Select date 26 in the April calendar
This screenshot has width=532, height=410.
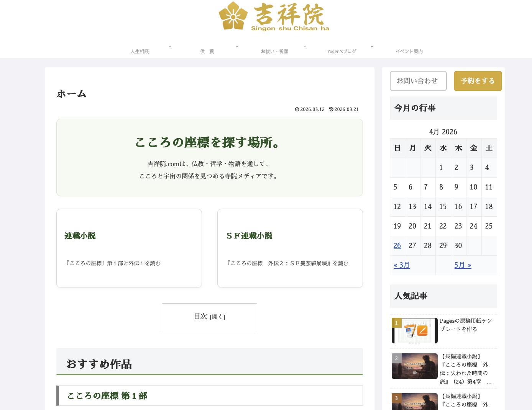(397, 245)
